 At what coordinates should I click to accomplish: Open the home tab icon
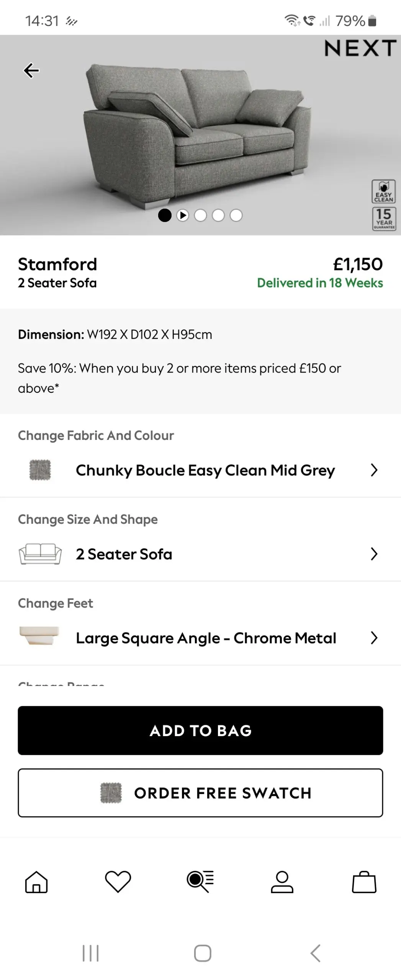coord(36,882)
